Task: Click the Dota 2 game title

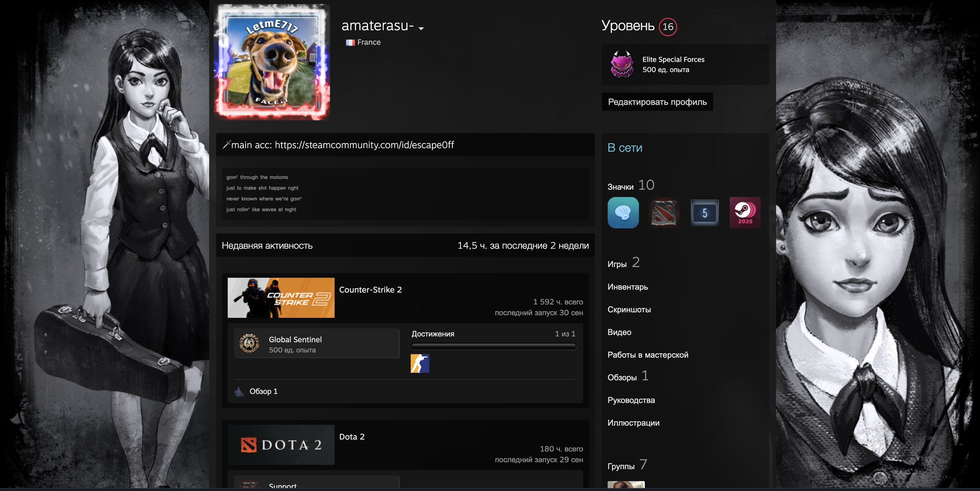Action: 351,437
